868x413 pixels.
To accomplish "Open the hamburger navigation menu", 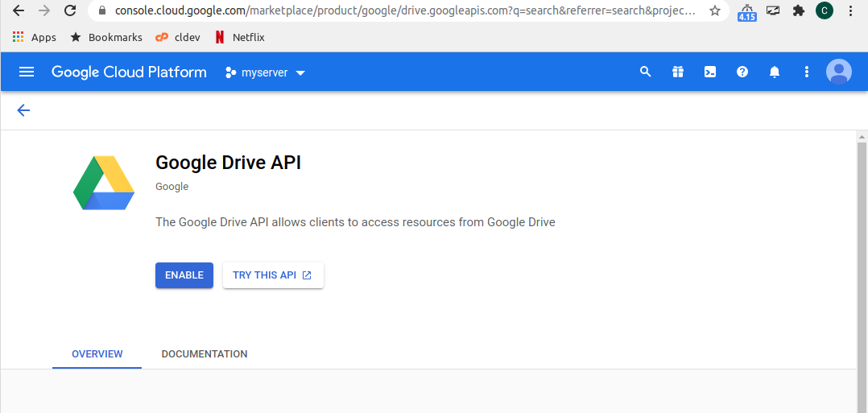I will click(x=27, y=72).
